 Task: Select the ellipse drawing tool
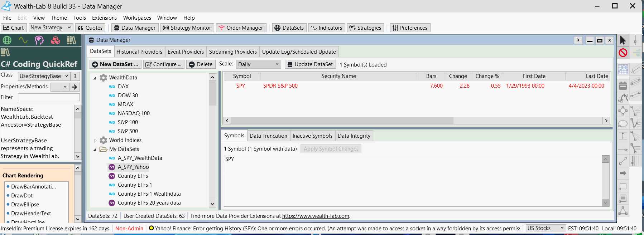[x=623, y=124]
